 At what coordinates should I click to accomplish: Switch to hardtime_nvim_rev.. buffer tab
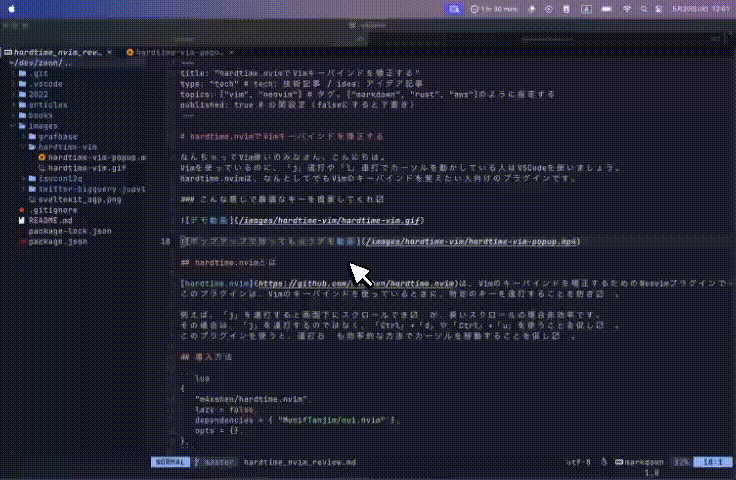[57, 53]
